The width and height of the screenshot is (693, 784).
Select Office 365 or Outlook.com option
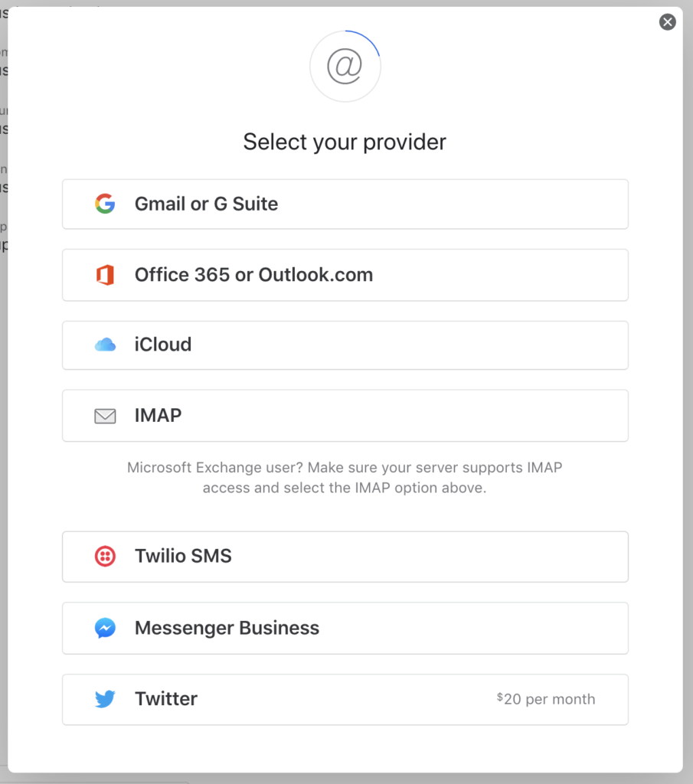345,275
